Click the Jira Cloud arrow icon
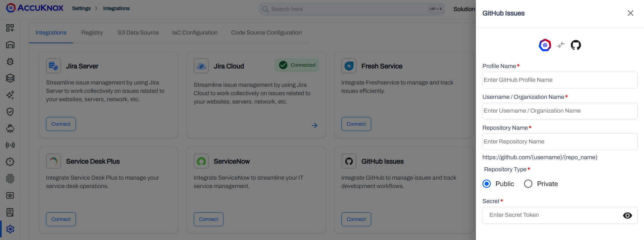The height and width of the screenshot is (240, 644). point(314,125)
